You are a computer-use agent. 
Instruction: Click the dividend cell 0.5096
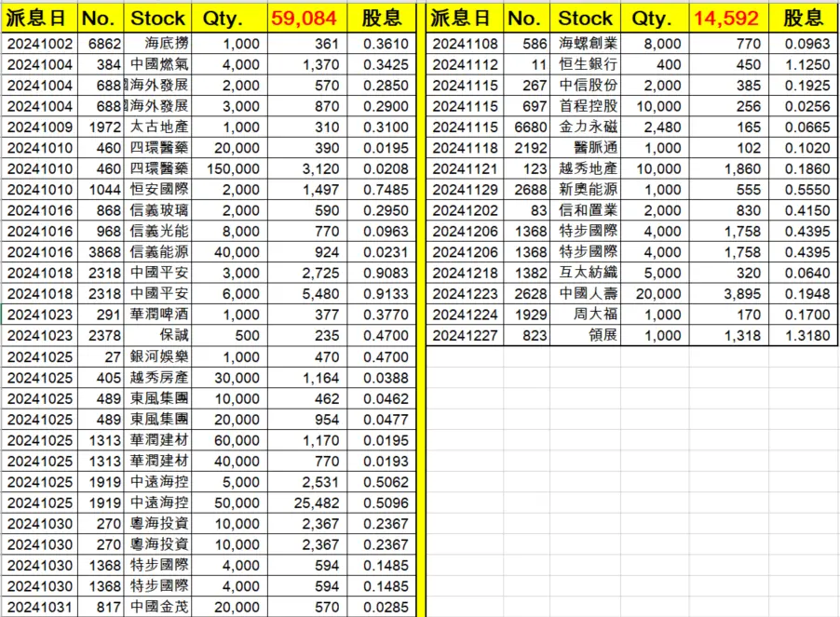pyautogui.click(x=381, y=503)
